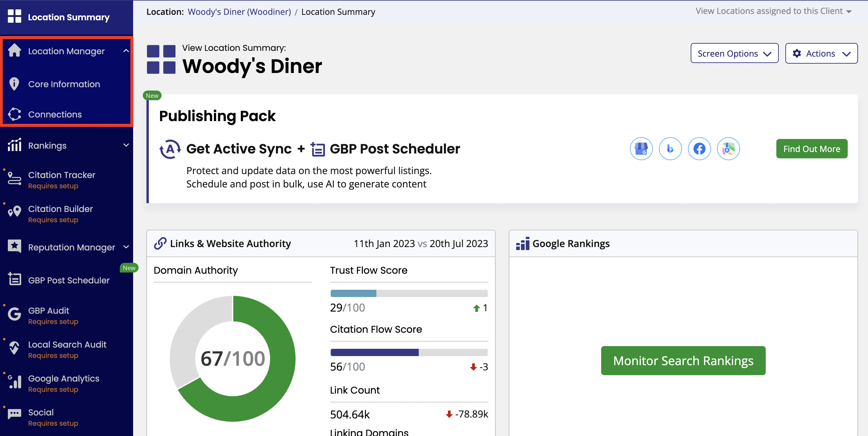This screenshot has width=868, height=436.
Task: Click the 29/100 Trust Flow value
Action: [x=347, y=308]
